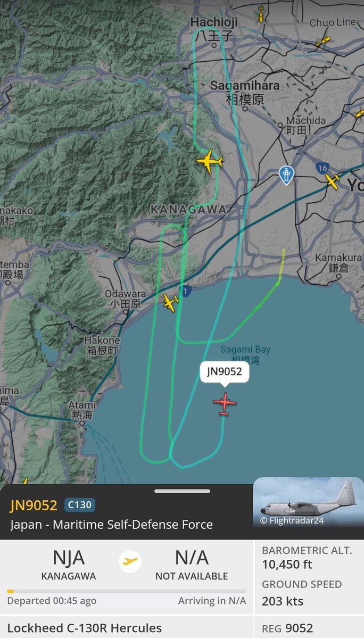Select the yellow aircraft near route 16
Screen dimensions: 364x638
[x=332, y=181]
